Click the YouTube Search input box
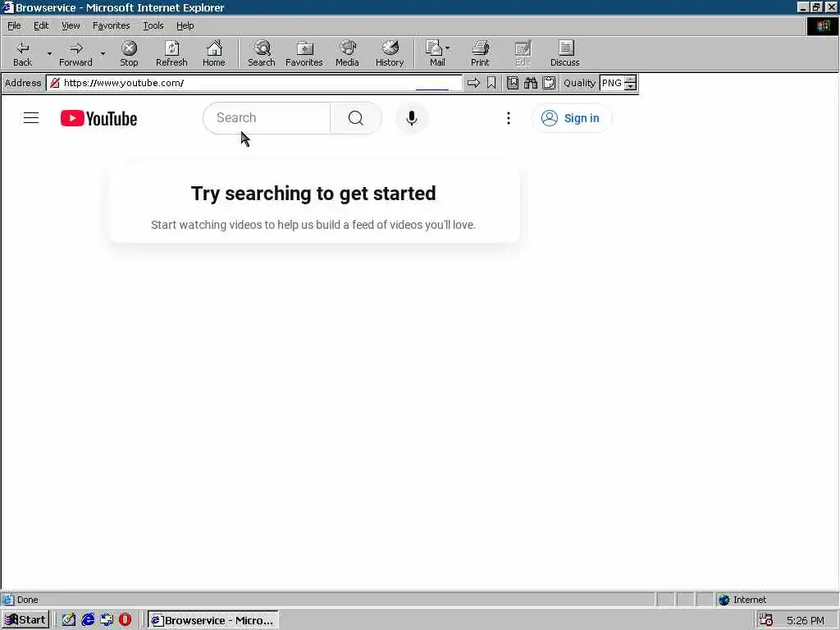The height and width of the screenshot is (630, 840). (267, 118)
